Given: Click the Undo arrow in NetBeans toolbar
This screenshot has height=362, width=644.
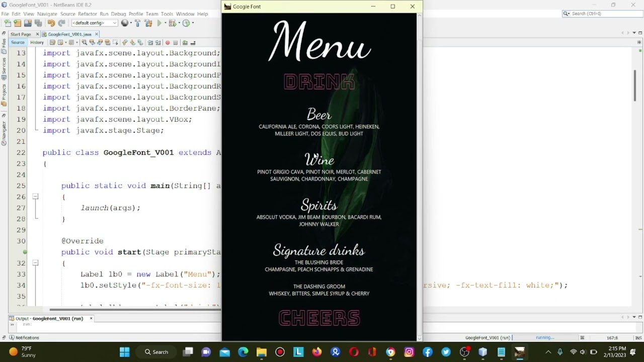Looking at the screenshot, I should click(51, 23).
